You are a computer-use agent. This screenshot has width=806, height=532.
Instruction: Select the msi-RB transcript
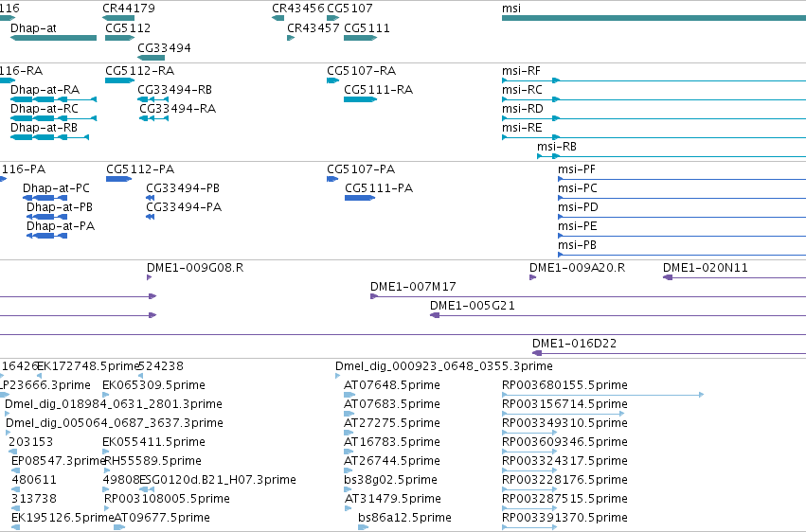click(672, 156)
